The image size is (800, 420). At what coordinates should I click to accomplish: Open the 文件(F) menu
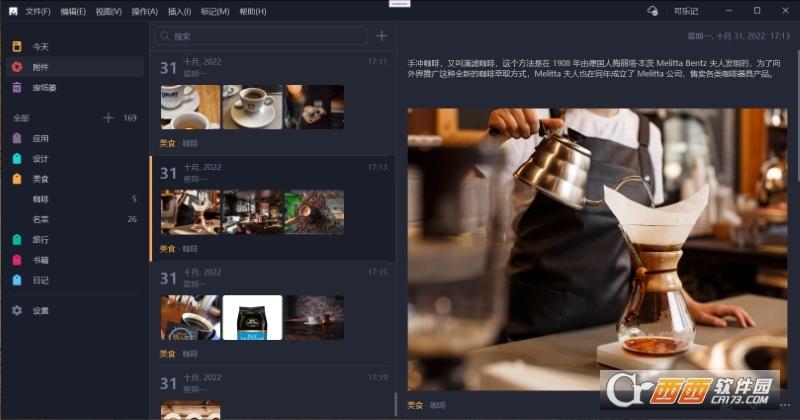[x=38, y=11]
